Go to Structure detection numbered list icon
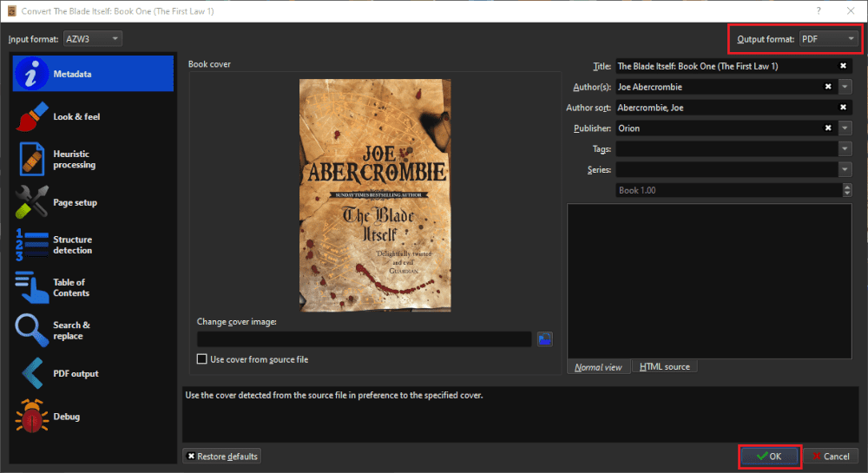This screenshot has height=473, width=868. (x=31, y=245)
